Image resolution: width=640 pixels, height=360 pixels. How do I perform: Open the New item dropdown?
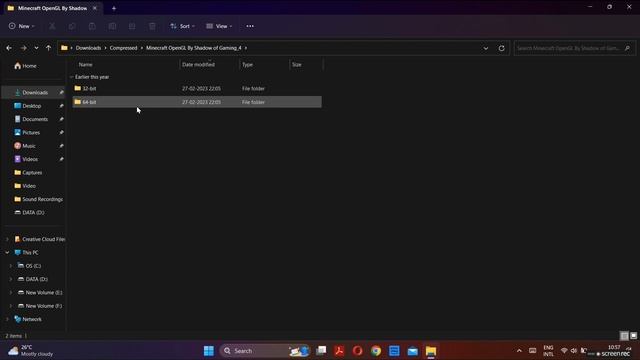(x=22, y=26)
